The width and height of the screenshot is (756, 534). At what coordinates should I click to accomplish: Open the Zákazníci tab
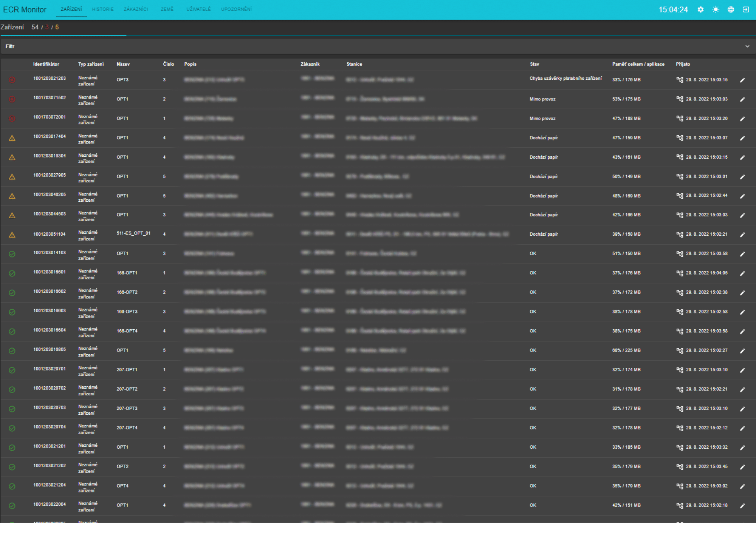pos(136,9)
